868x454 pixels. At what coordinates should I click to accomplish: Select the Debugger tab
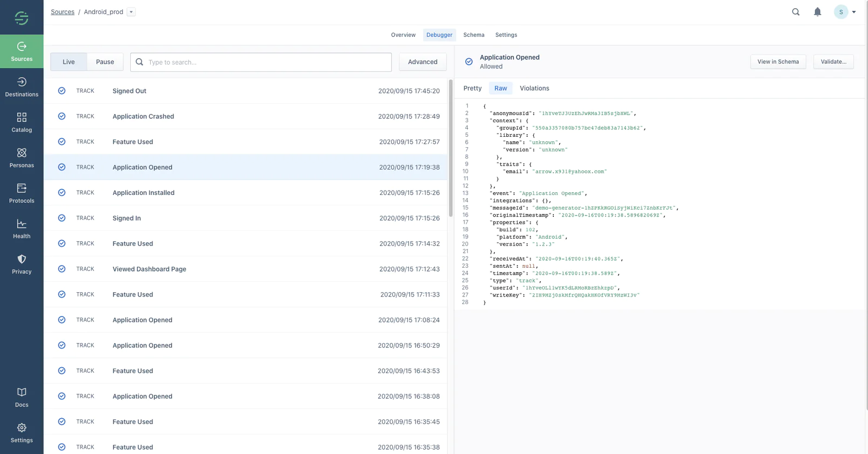tap(439, 35)
